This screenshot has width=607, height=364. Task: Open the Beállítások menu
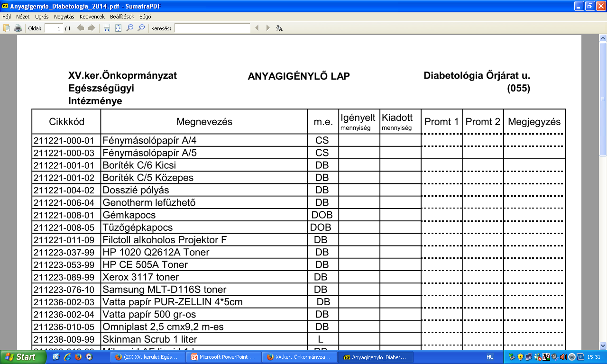[122, 16]
